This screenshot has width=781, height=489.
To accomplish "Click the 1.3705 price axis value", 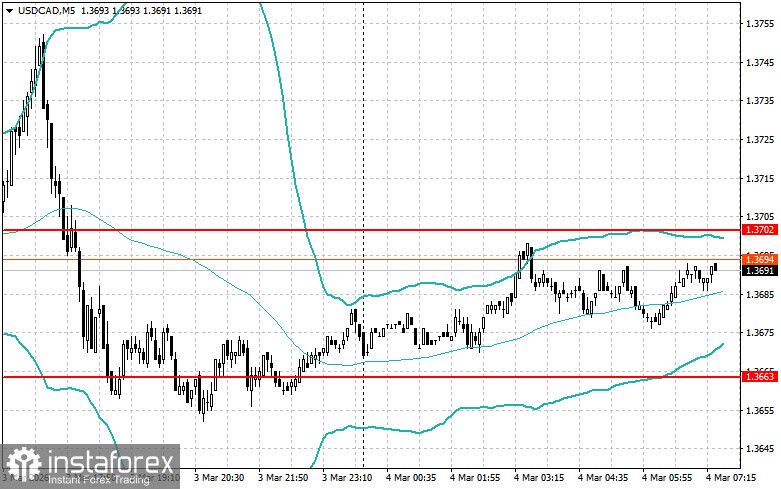I will pos(760,217).
